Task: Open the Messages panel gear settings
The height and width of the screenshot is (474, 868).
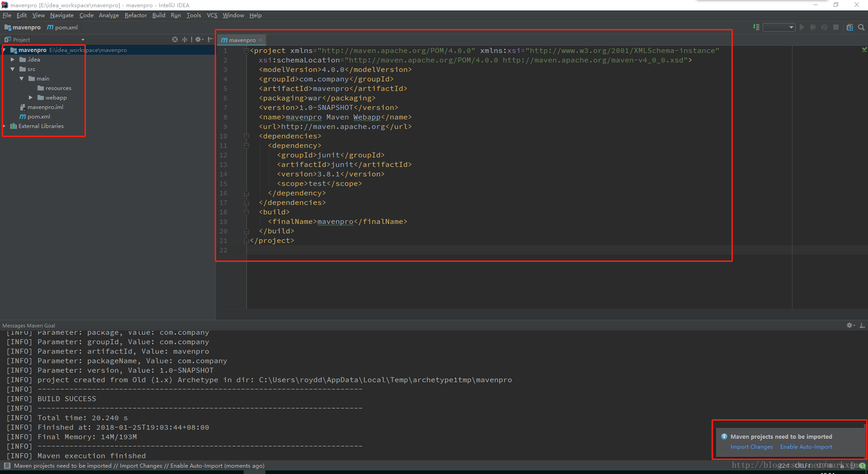Action: [x=850, y=325]
